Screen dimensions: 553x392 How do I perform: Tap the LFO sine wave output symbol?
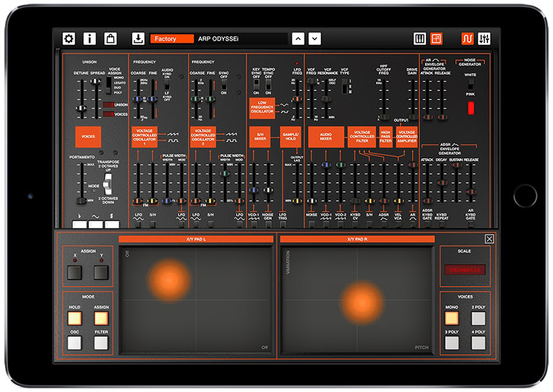[x=284, y=105]
